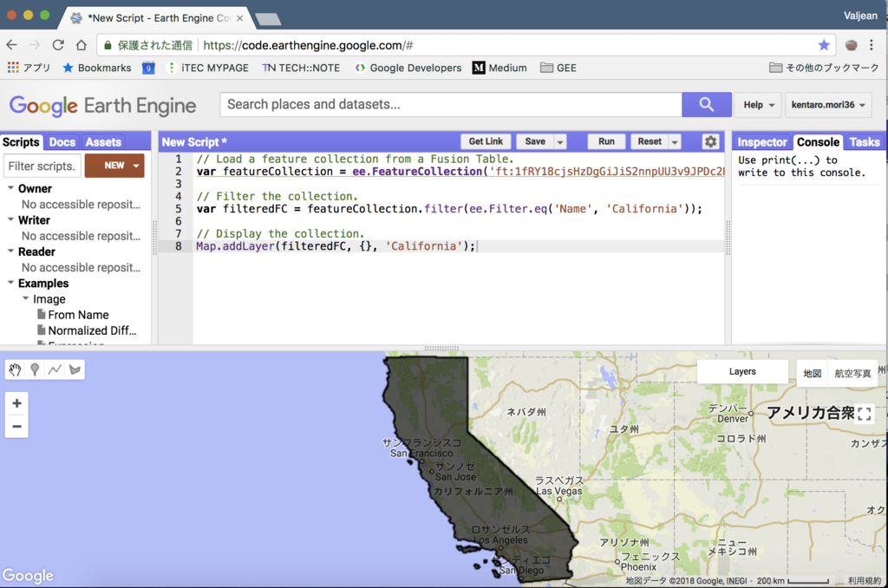Collapse the Owner section

10,188
